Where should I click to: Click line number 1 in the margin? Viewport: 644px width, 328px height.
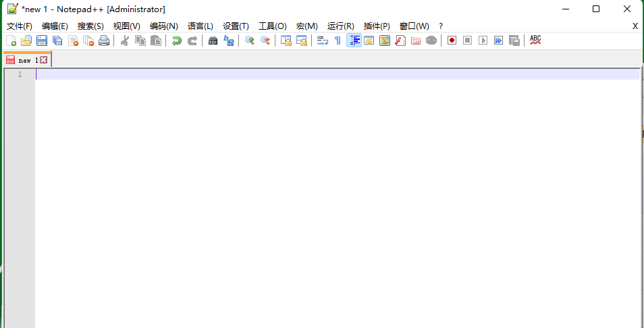coord(20,74)
